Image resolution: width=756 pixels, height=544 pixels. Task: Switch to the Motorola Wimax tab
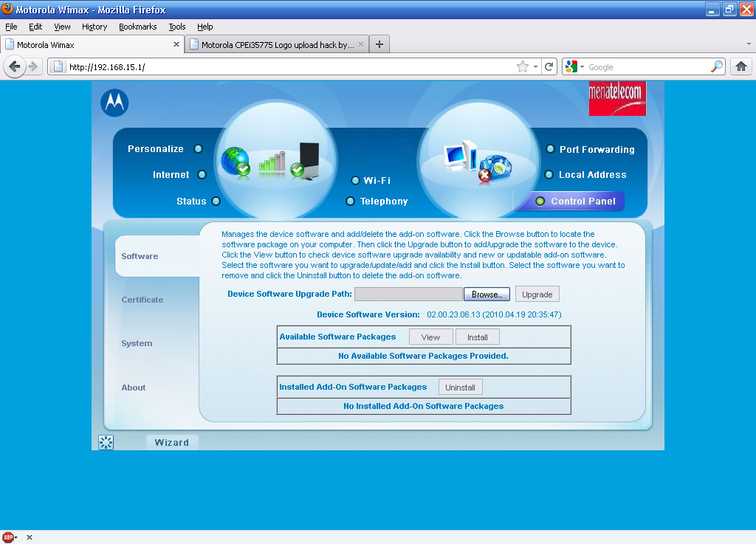(x=92, y=44)
